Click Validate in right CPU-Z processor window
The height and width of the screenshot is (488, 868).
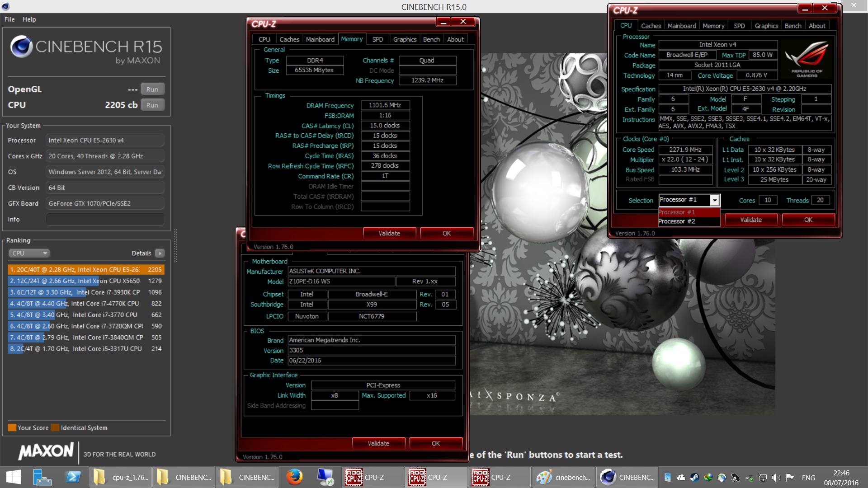[x=751, y=220]
